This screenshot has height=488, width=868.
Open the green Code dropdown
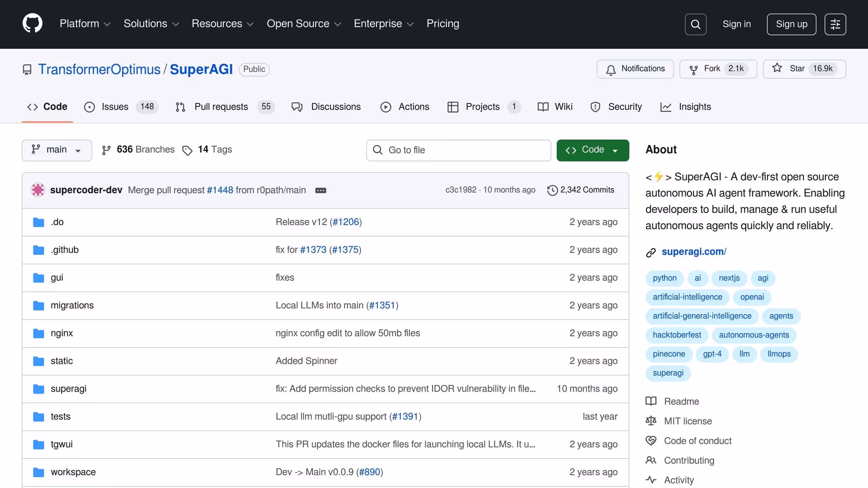[x=592, y=150]
